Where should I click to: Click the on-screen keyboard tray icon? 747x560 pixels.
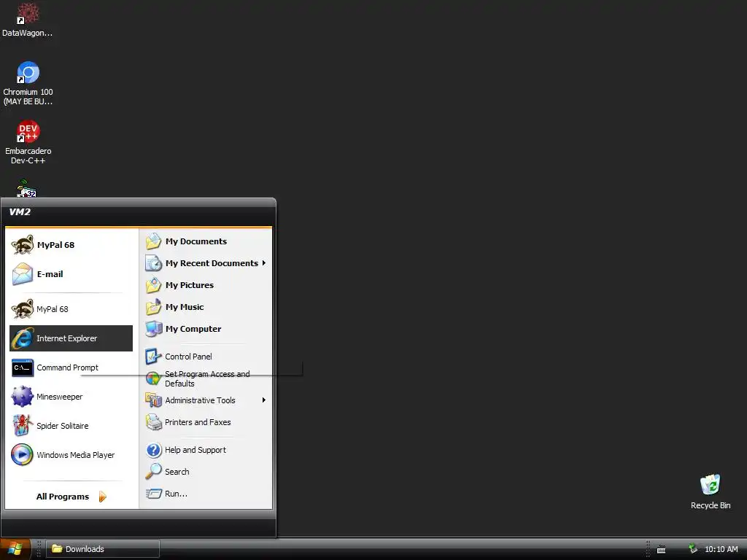coord(661,550)
